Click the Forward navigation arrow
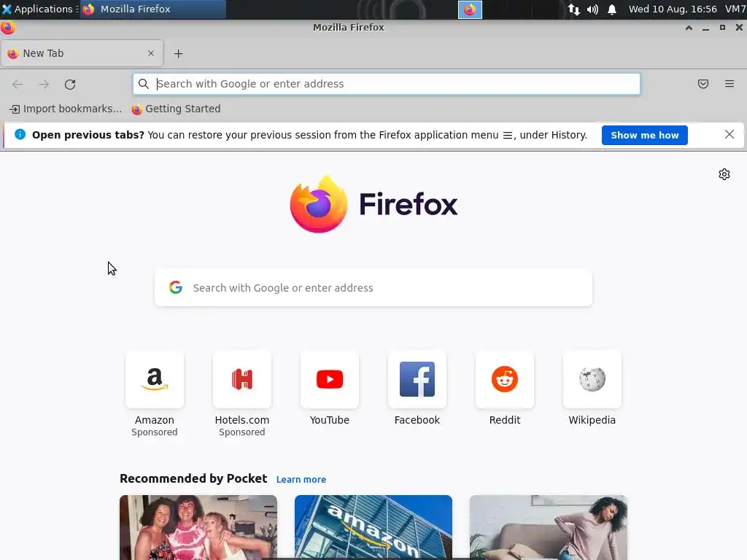Viewport: 747px width, 560px height. (44, 85)
